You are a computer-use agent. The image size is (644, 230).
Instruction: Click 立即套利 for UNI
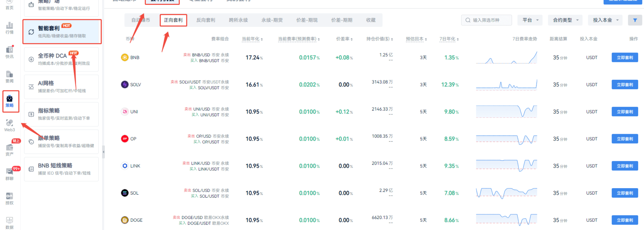625,112
